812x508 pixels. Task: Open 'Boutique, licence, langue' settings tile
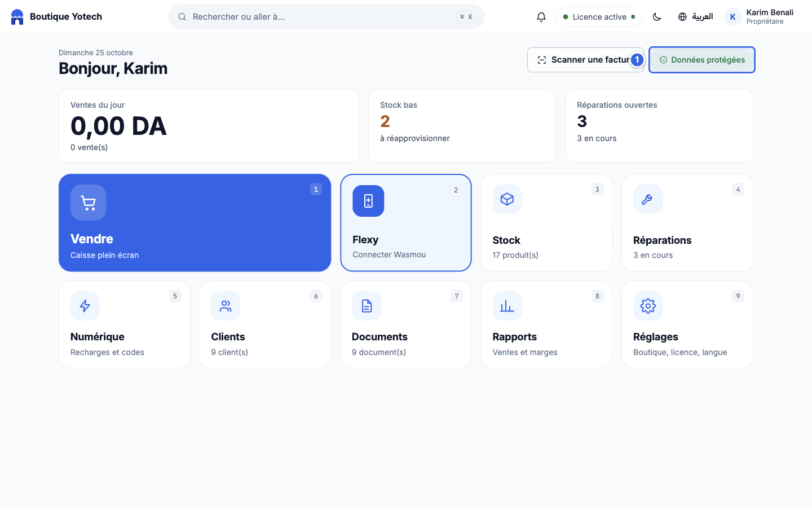(687, 325)
